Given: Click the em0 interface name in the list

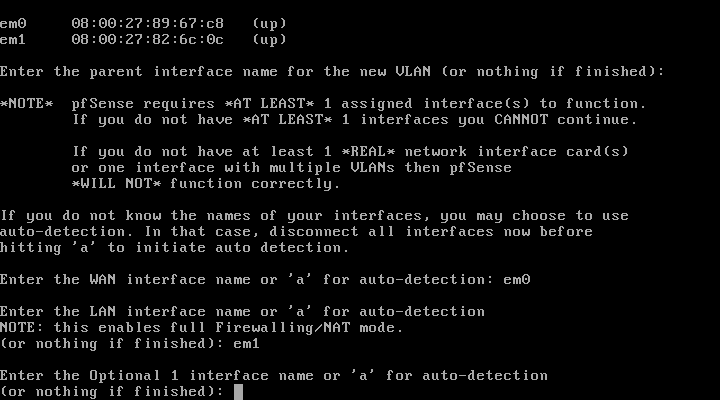Looking at the screenshot, I should pyautogui.click(x=13, y=23).
